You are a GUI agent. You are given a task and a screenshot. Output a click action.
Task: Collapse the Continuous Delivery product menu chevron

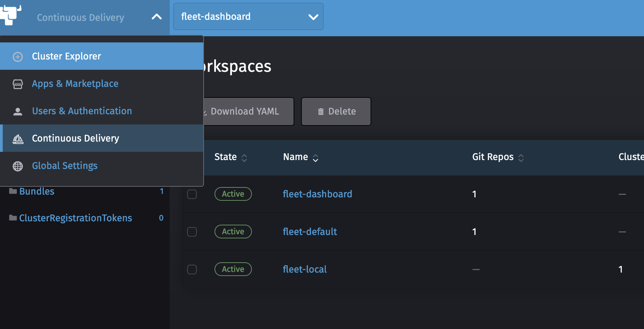click(156, 17)
